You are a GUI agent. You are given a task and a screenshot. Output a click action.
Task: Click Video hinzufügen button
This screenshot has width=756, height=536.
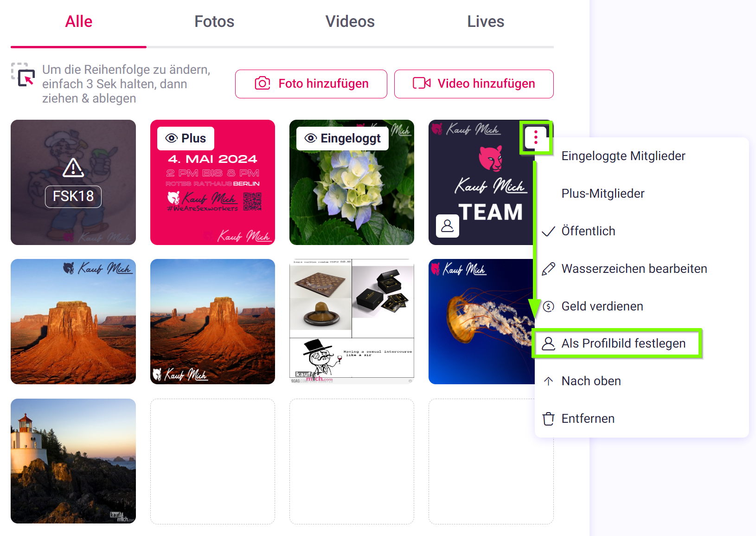point(474,84)
